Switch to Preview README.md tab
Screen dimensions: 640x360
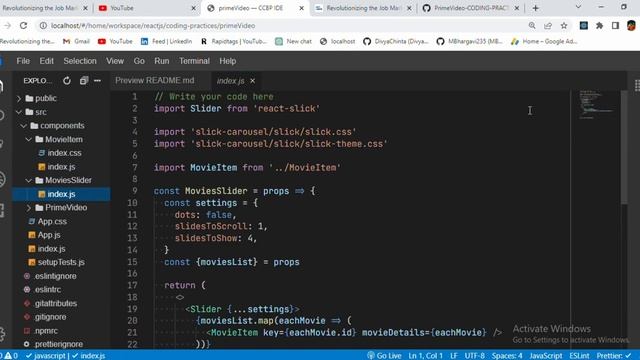point(155,81)
